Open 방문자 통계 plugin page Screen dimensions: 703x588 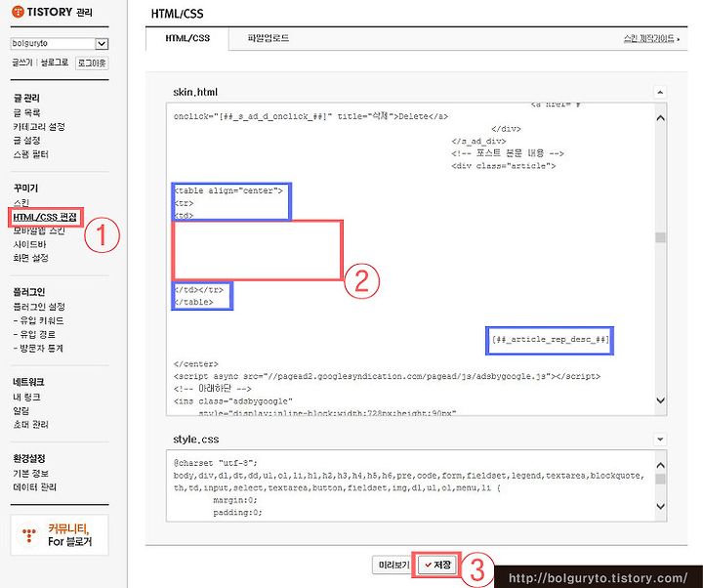click(38, 348)
